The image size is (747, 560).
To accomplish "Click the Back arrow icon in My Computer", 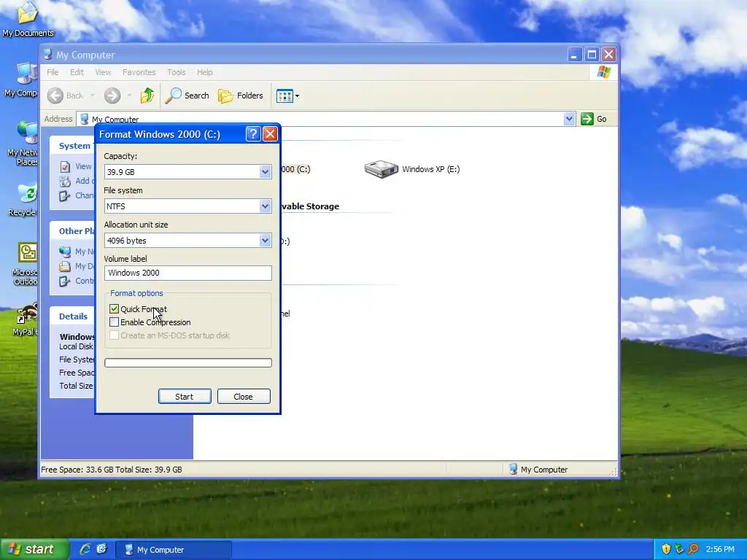I will click(55, 96).
